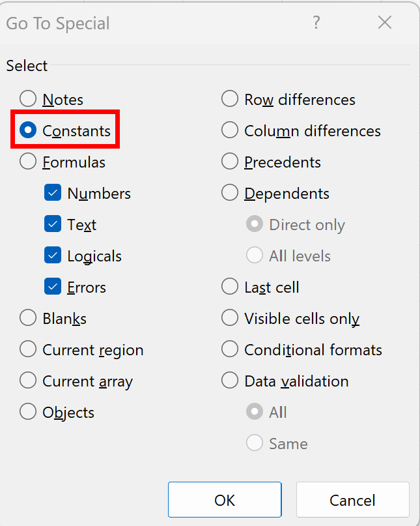
Task: Select Conditional formats
Action: (230, 349)
